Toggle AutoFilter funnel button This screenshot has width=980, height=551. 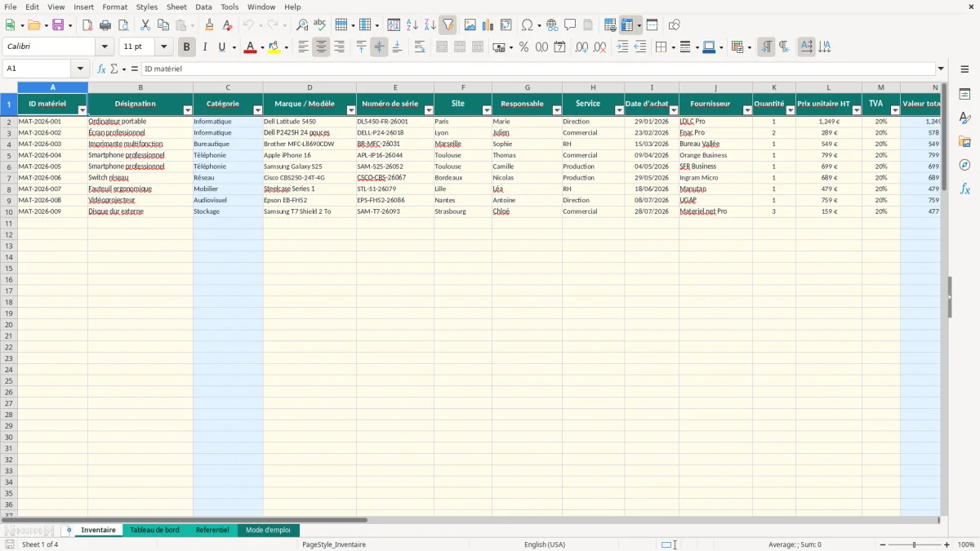point(448,25)
